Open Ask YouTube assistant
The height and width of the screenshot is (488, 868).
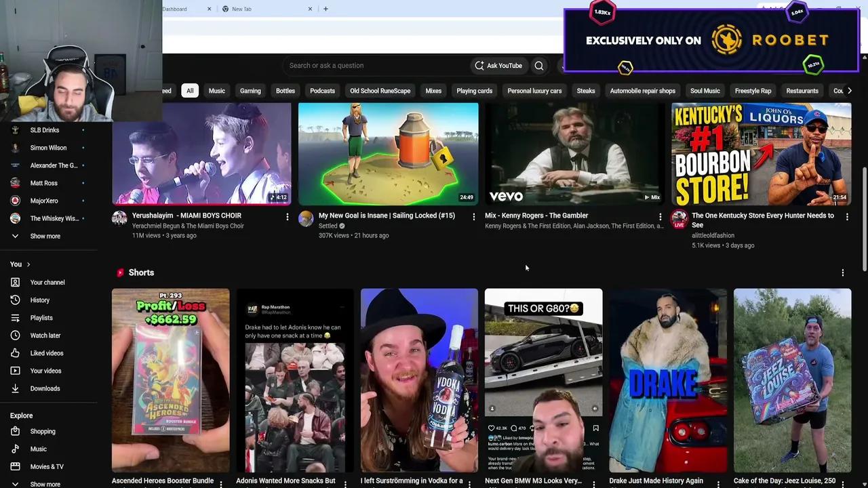(498, 66)
